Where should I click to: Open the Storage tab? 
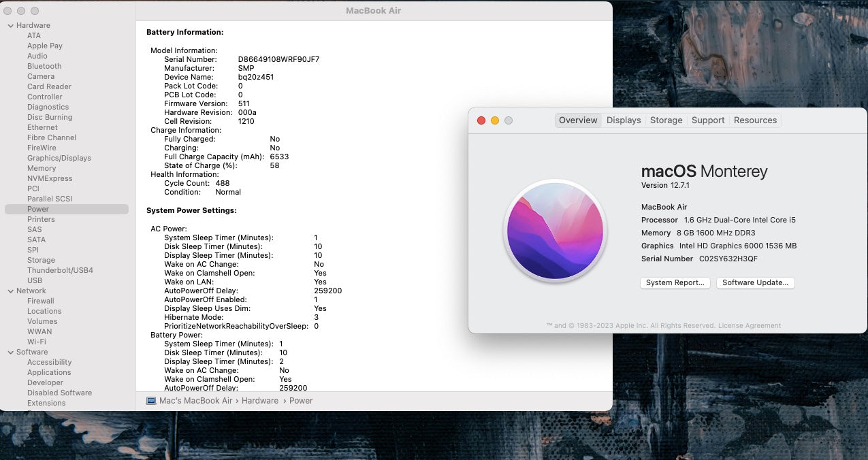pos(666,120)
